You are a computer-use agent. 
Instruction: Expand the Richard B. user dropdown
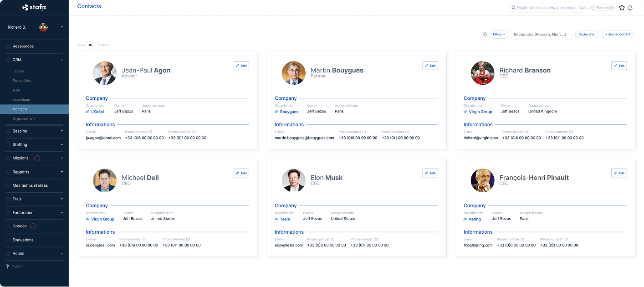point(62,27)
